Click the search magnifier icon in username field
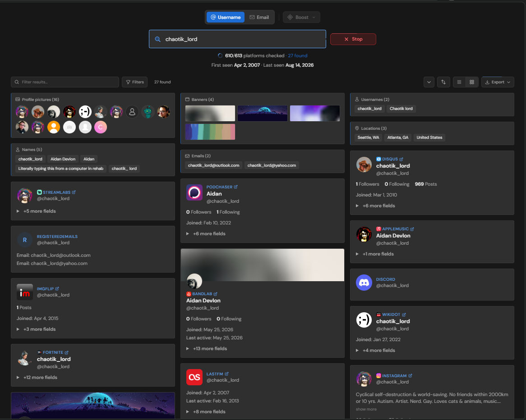Viewport: 526px width, 420px height. [x=158, y=39]
